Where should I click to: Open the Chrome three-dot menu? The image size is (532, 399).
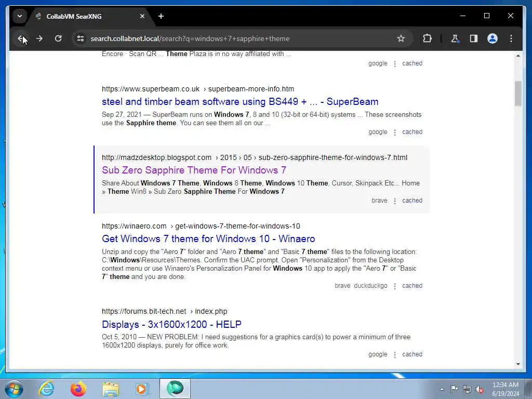[x=511, y=38]
